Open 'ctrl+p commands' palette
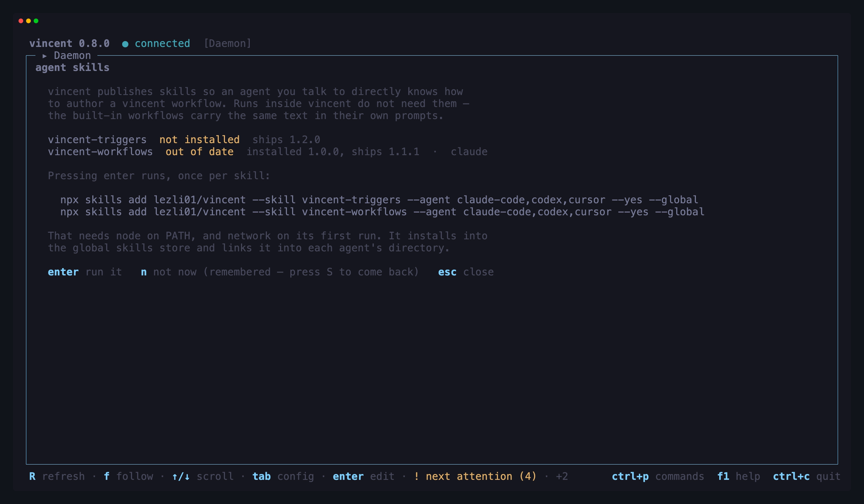Screen dimensions: 864x504 click(658, 476)
